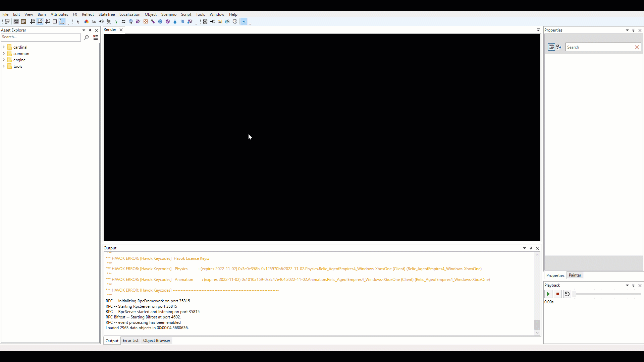Reset playback with the loop arrow button

click(x=567, y=294)
